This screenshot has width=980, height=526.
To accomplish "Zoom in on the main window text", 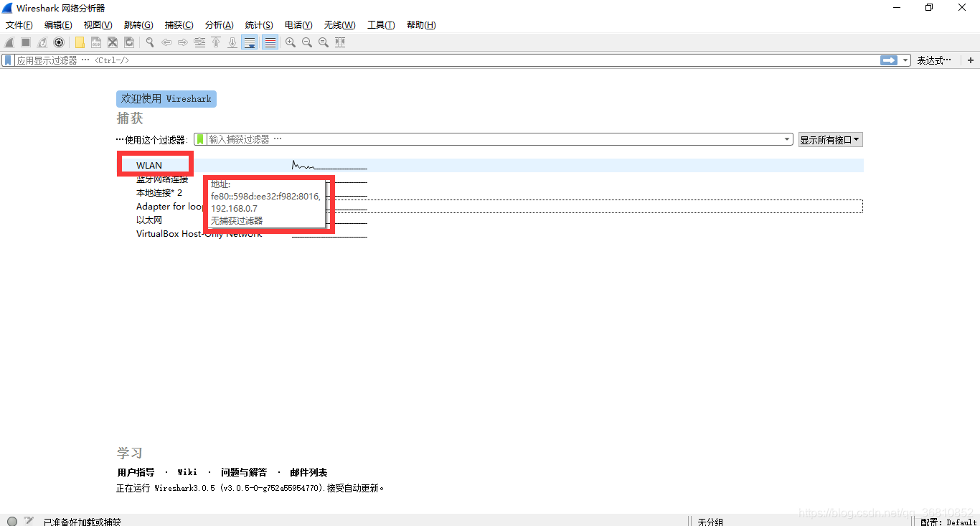I will click(291, 42).
